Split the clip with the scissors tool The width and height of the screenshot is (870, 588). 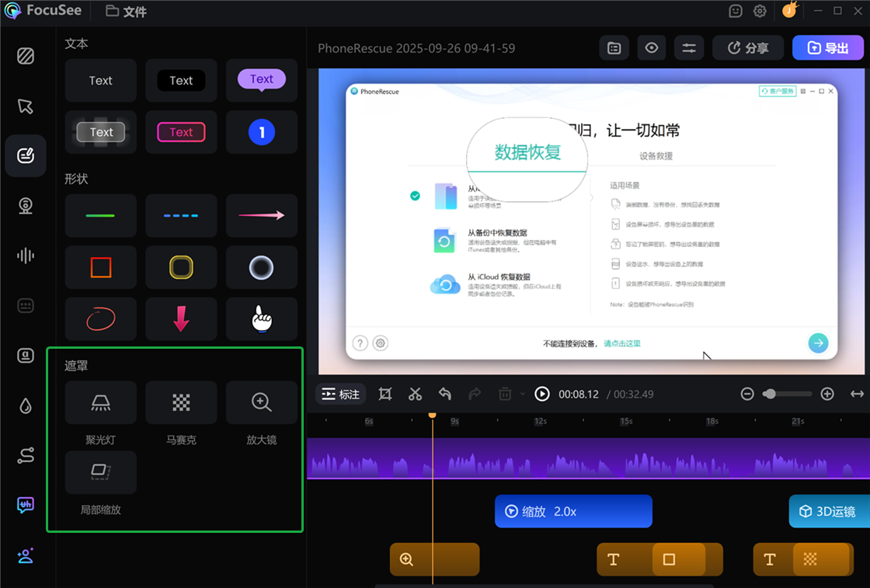tap(415, 394)
